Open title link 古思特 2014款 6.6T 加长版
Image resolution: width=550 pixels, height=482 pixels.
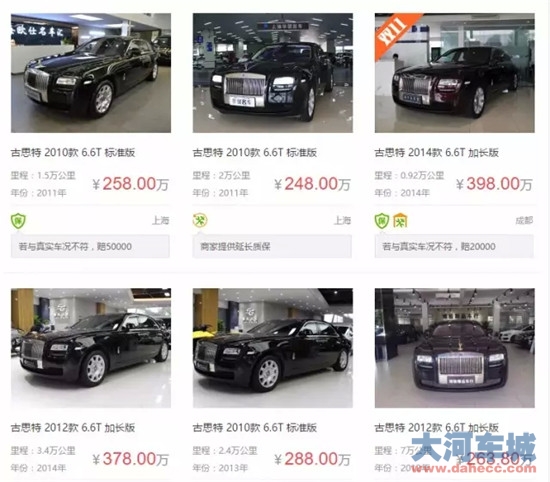point(437,153)
